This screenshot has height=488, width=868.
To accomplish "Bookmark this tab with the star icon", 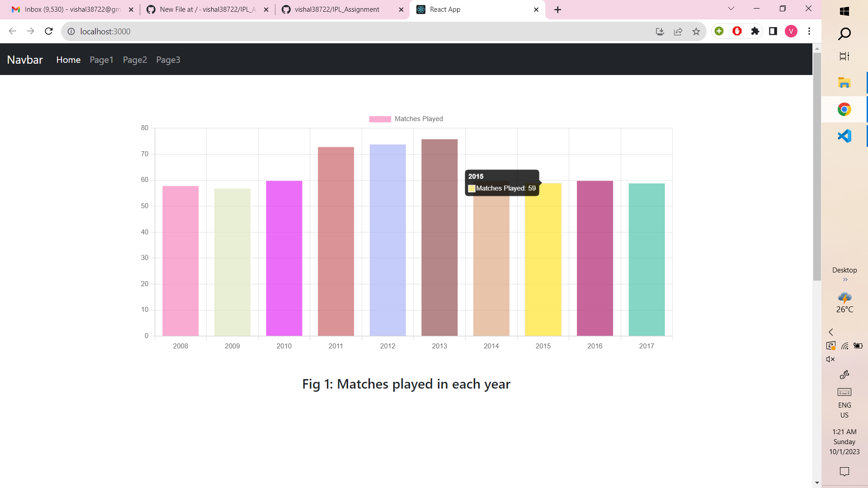I will click(x=696, y=31).
